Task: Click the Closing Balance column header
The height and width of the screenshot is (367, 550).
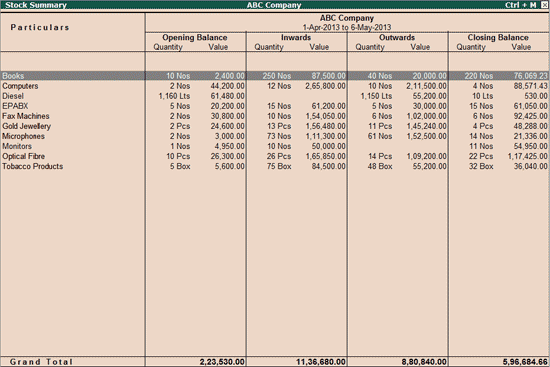Action: (x=498, y=38)
